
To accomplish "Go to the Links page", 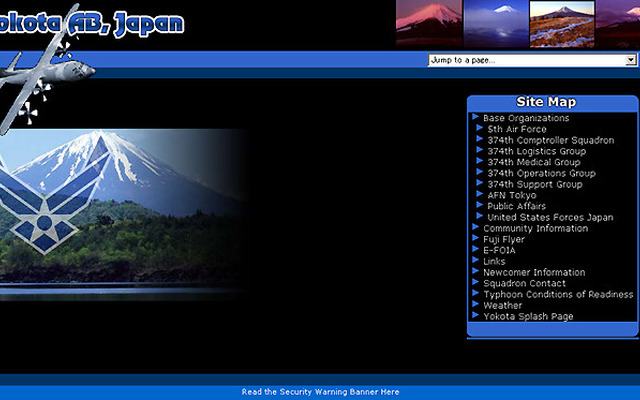I will pos(494,261).
